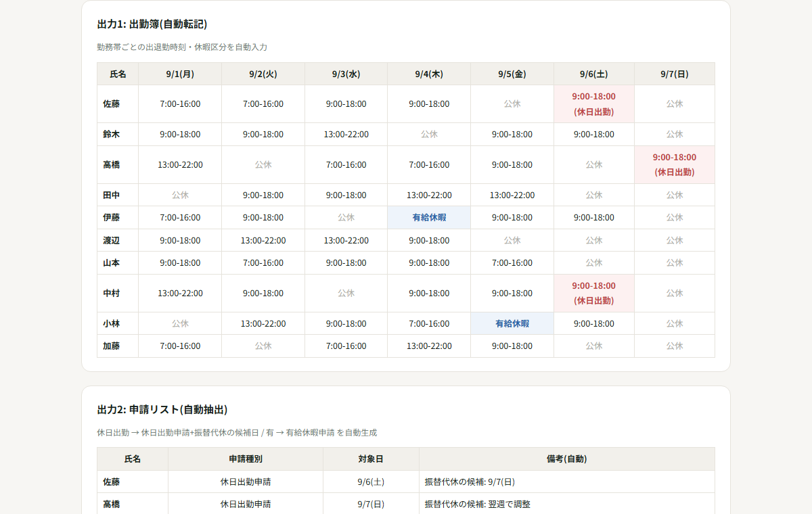This screenshot has width=812, height=514.
Task: Click 小林's 7:00-16:00 shift on 9/4(木)
Action: coord(429,324)
